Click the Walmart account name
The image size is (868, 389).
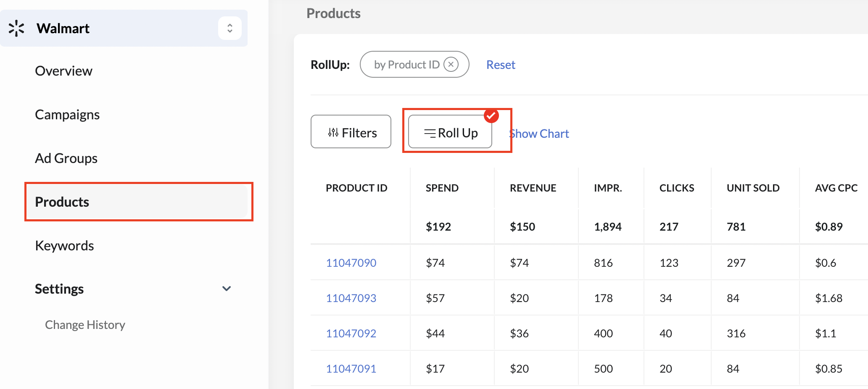[x=63, y=28]
